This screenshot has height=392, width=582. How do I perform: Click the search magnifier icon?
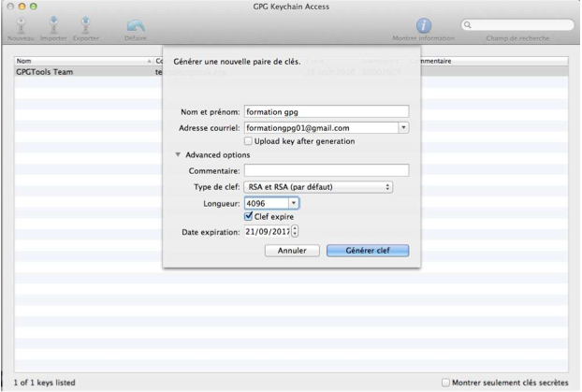pyautogui.click(x=468, y=25)
